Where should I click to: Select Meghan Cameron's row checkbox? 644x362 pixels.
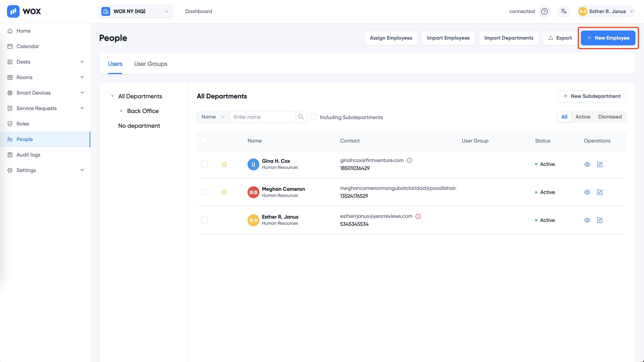coord(205,192)
